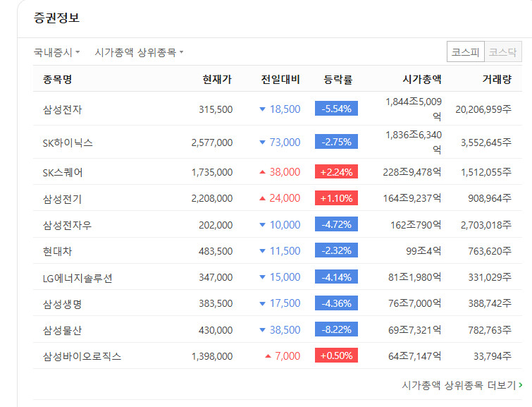Click the -4.14% badge for LG에너지솔루션
Screen dimensions: 532x407
pyautogui.click(x=336, y=277)
